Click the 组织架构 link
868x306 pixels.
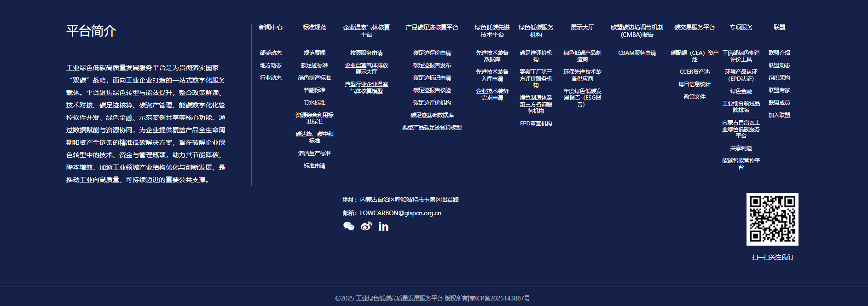tap(779, 78)
